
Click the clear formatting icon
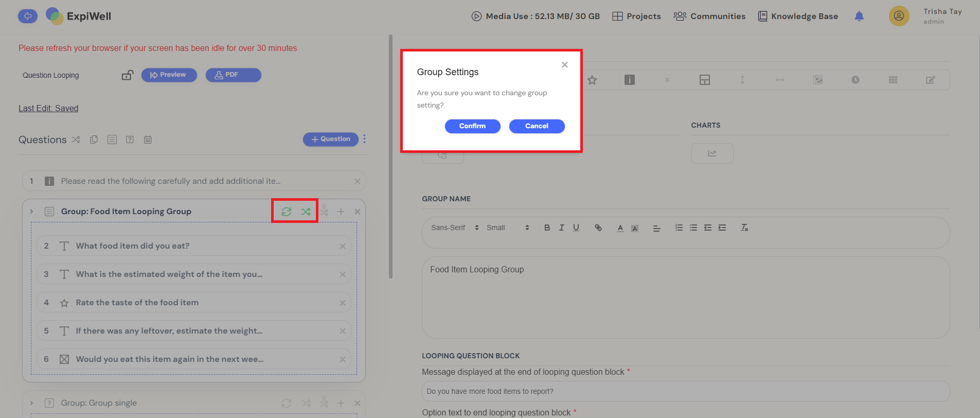click(x=744, y=228)
